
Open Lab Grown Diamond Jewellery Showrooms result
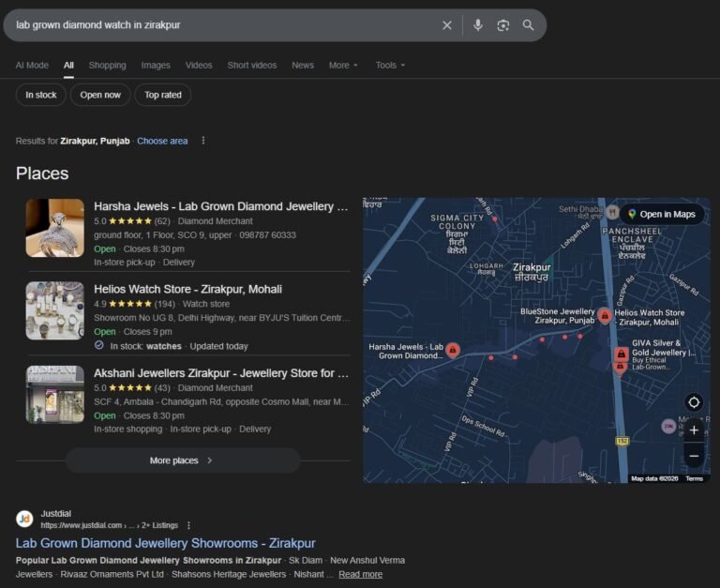165,543
